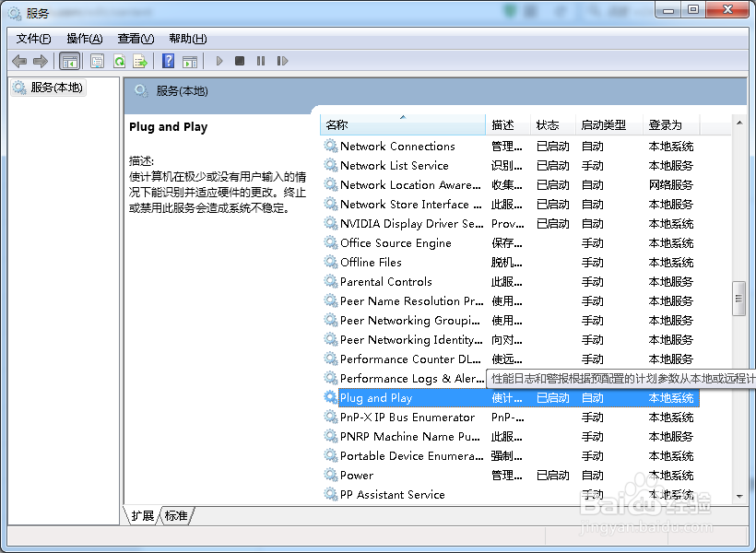Click the Refresh toolbar icon
This screenshot has height=553, width=756.
[119, 61]
